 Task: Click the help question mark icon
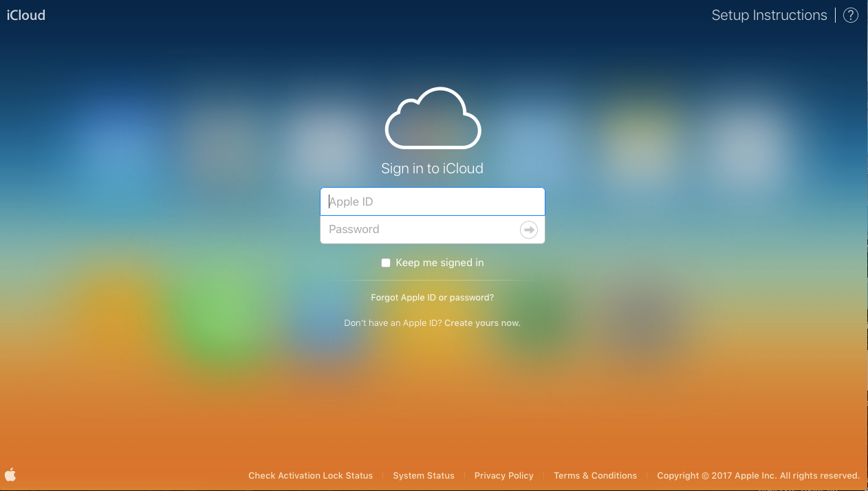click(x=851, y=15)
